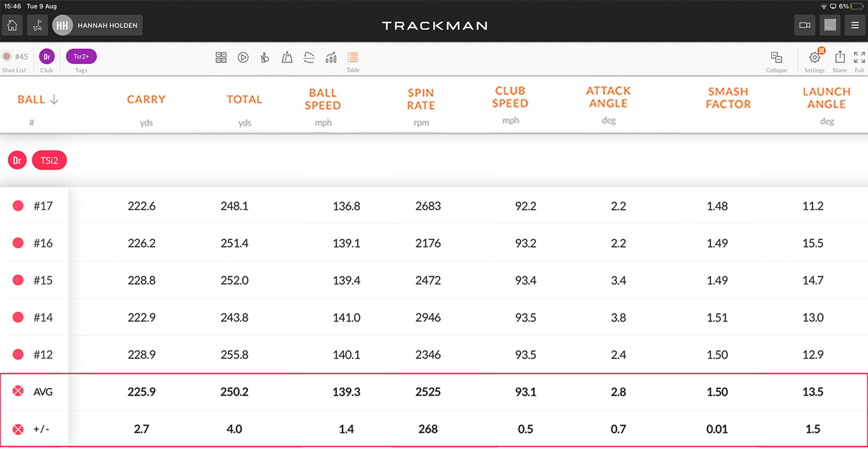Viewport: 868px width, 457px height.
Task: Open the hamburger menu top right
Action: point(855,25)
